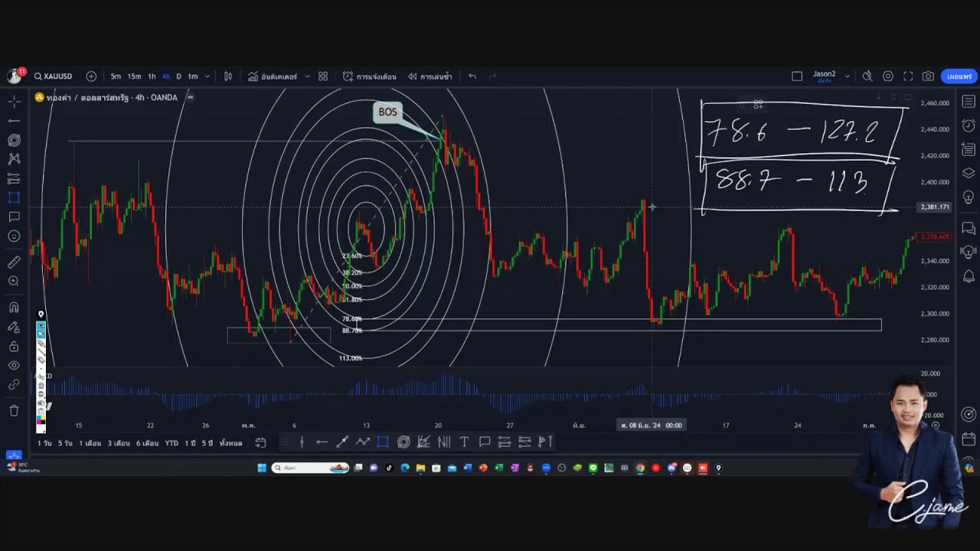Screen dimensions: 980x551
Task: Start bar replay with การเล่นซ้ำ
Action: [x=430, y=77]
